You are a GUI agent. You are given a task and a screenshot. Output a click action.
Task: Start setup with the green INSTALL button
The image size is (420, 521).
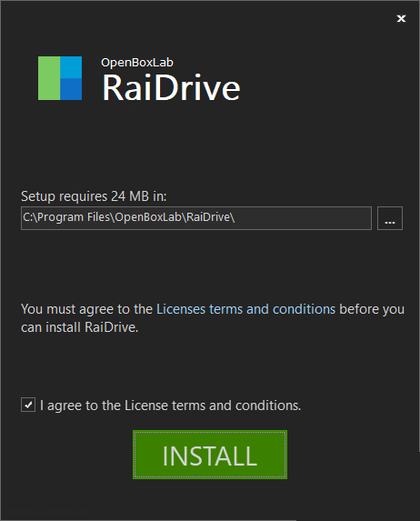click(210, 455)
